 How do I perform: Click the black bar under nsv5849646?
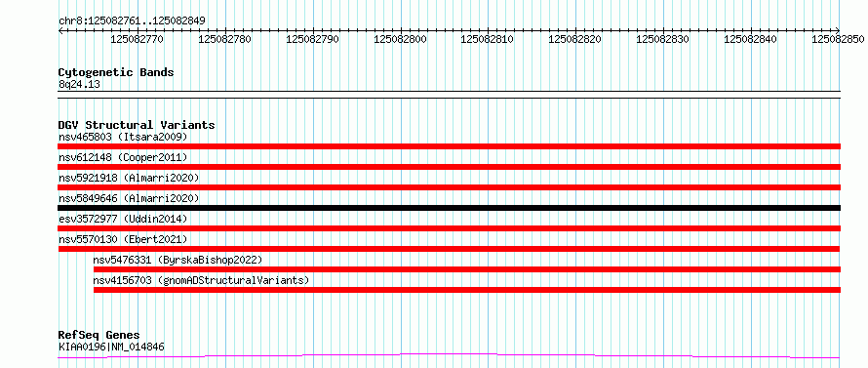coord(449,208)
